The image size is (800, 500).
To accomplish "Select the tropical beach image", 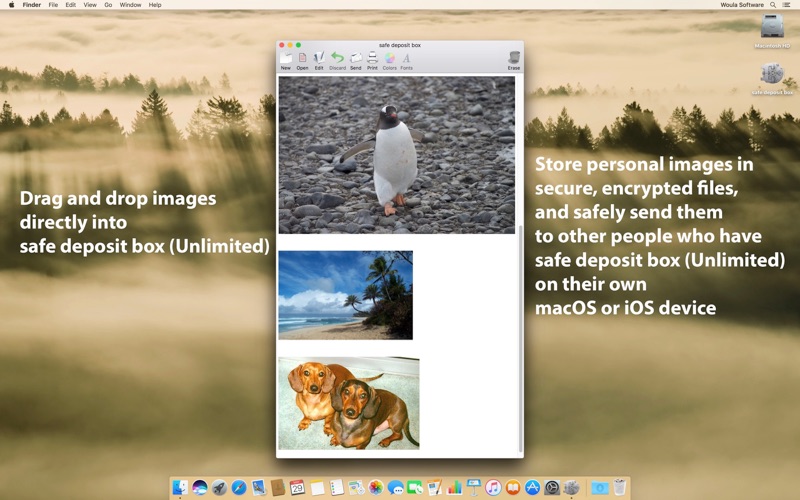I will click(345, 295).
